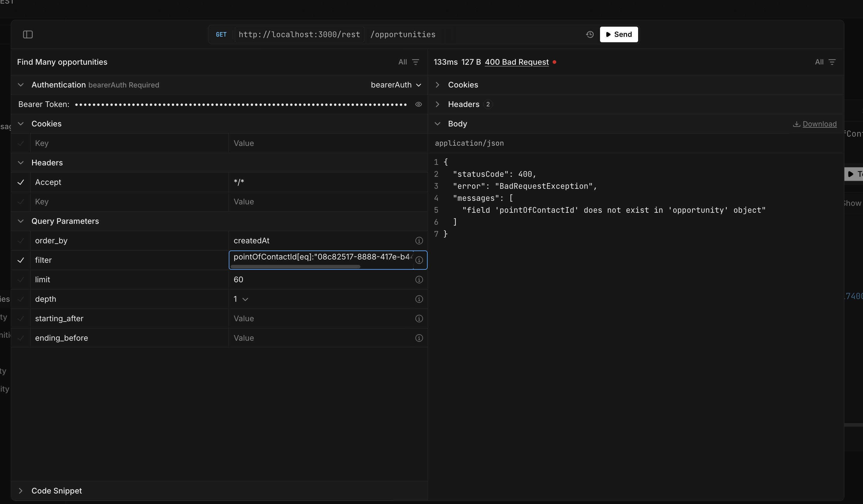Show info for order_by parameter
The height and width of the screenshot is (504, 863).
(x=419, y=241)
